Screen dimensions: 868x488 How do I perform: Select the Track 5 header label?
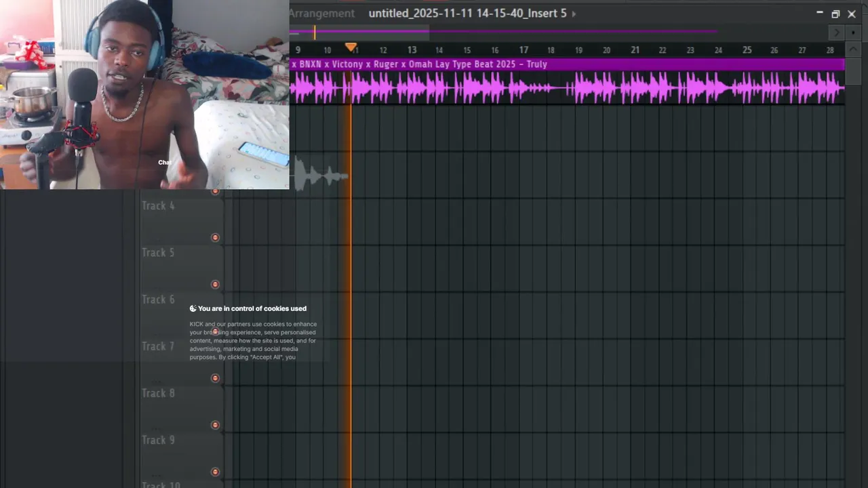coord(158,252)
